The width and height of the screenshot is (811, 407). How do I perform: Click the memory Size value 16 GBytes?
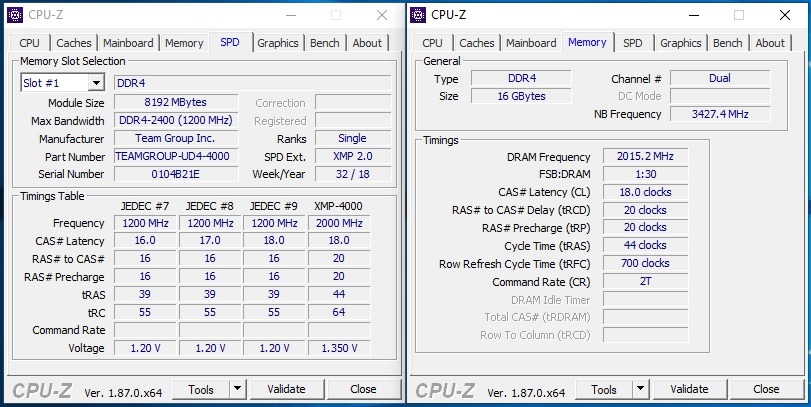(521, 96)
